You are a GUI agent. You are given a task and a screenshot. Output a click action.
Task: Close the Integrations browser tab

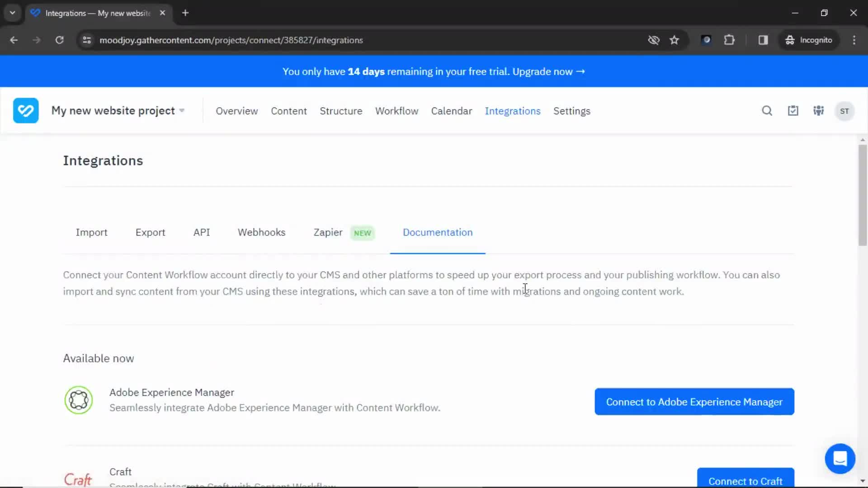point(162,13)
